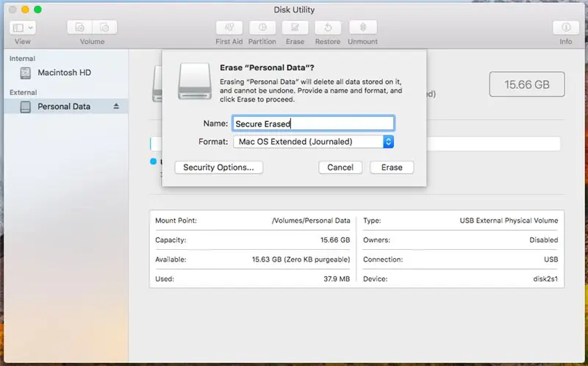Click the remove Volume toolbar icon
The width and height of the screenshot is (588, 366).
104,27
